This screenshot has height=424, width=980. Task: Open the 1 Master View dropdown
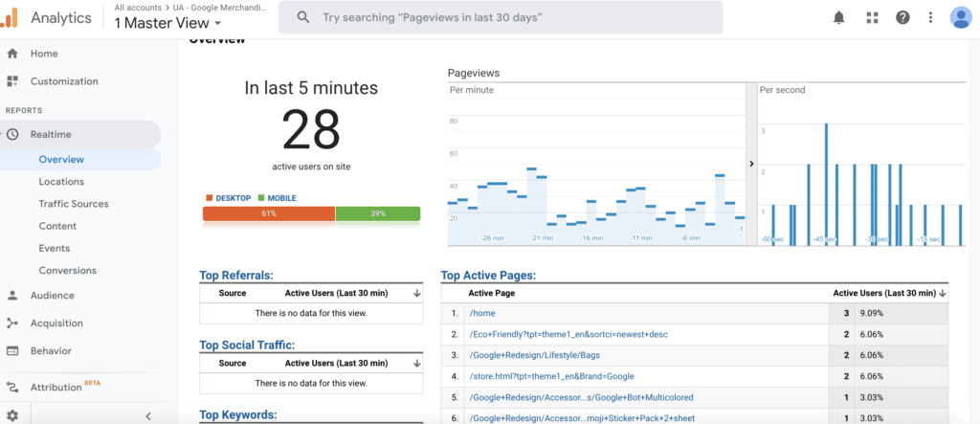(x=167, y=23)
